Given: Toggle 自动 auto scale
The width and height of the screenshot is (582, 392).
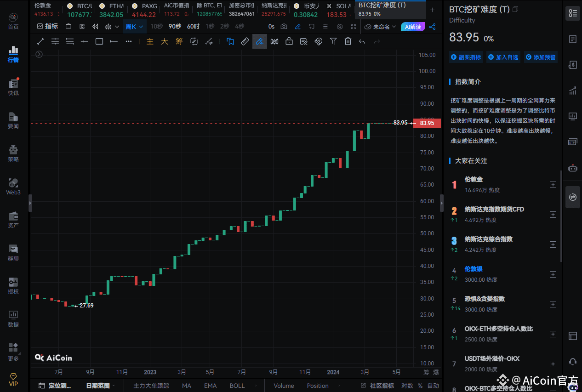Looking at the screenshot, I should [x=433, y=386].
